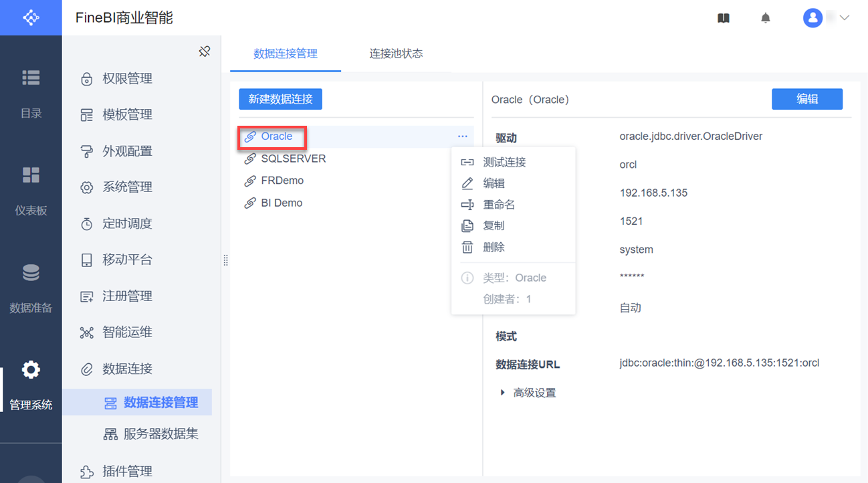Open the 目录 directory section
868x483 pixels.
(31, 93)
